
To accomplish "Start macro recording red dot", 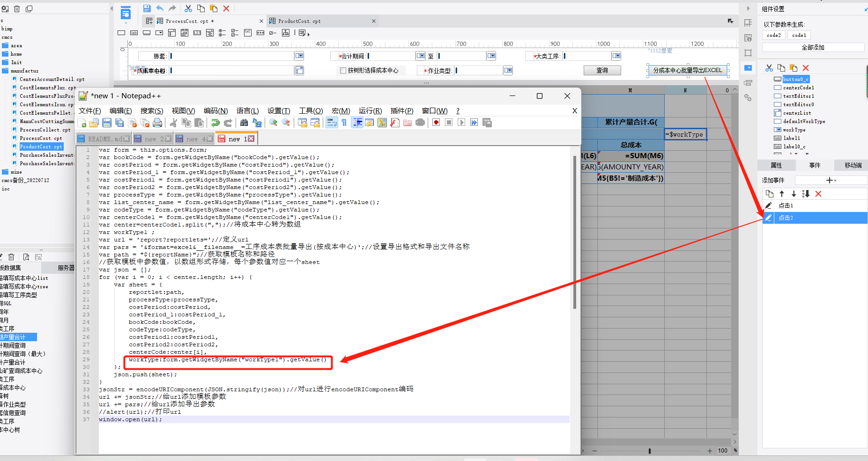I will click(x=436, y=123).
